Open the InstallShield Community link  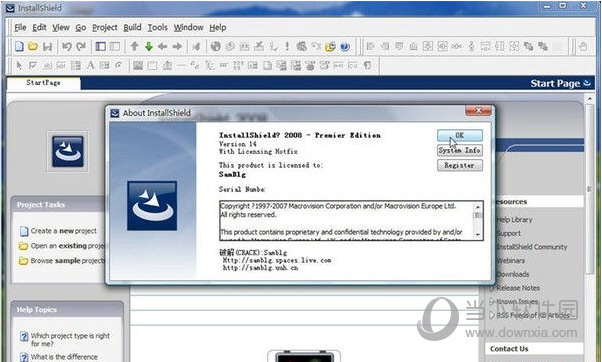pyautogui.click(x=532, y=247)
